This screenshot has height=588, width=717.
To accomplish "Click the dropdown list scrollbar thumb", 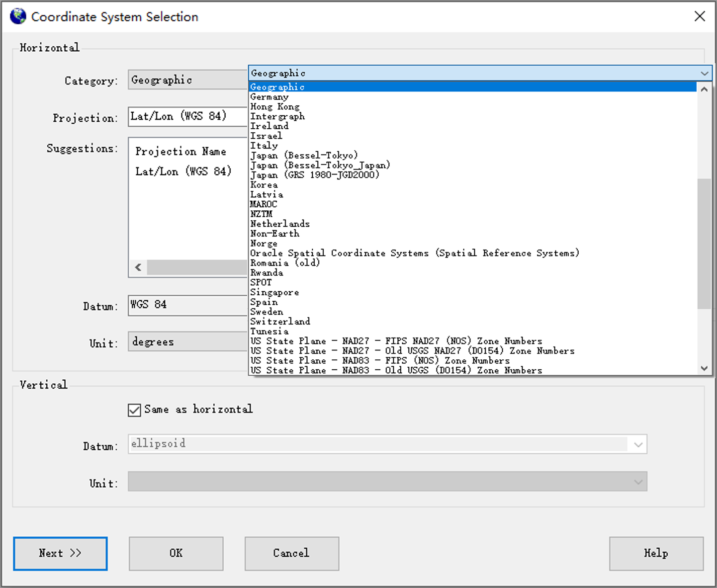I will (x=704, y=244).
